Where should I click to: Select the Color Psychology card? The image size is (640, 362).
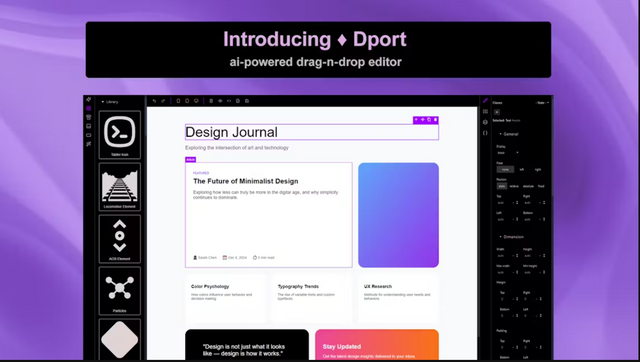[x=225, y=299]
